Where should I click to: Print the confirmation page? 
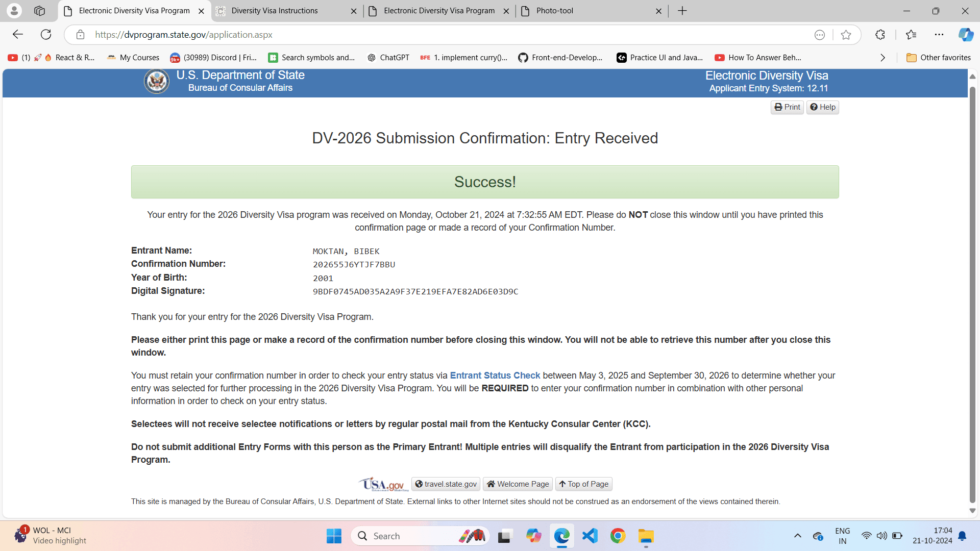click(787, 107)
